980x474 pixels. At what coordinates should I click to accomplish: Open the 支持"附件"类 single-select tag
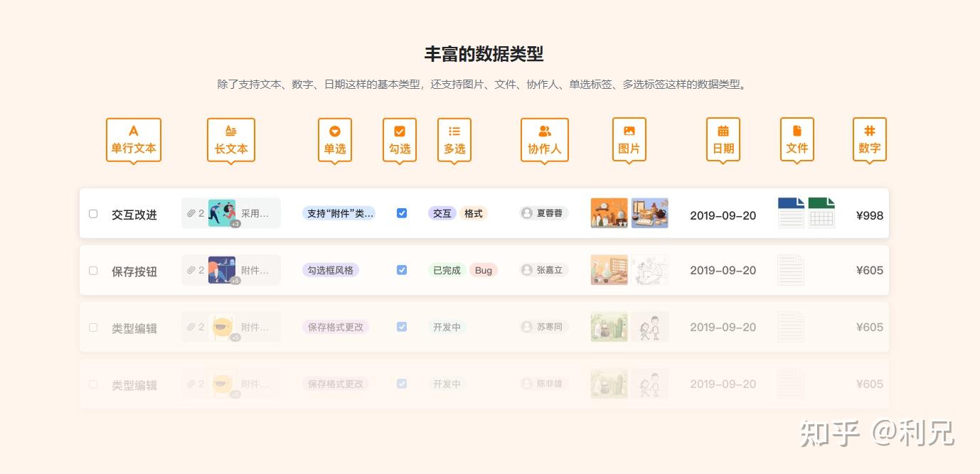coord(339,213)
